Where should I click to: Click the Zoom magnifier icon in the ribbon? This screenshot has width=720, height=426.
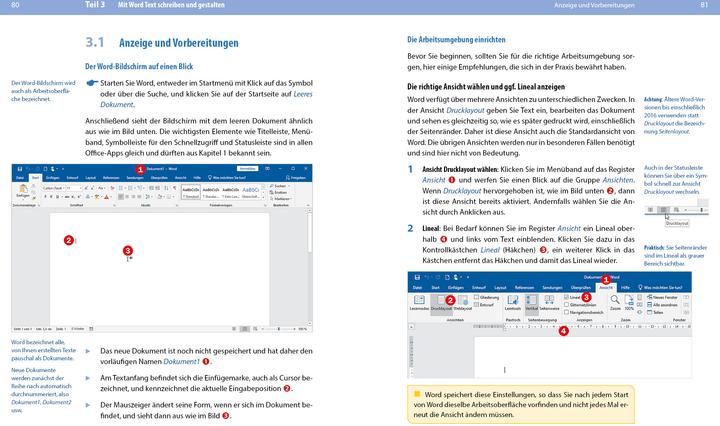point(616,299)
